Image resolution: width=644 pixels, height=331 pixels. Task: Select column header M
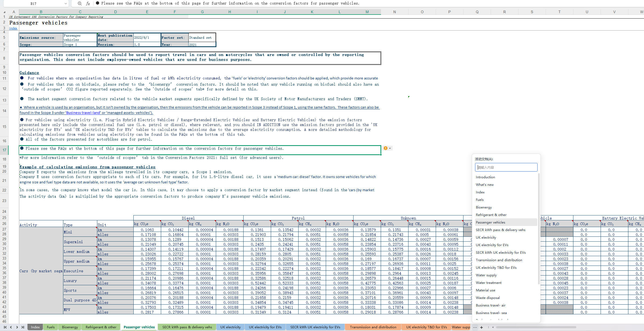(367, 12)
